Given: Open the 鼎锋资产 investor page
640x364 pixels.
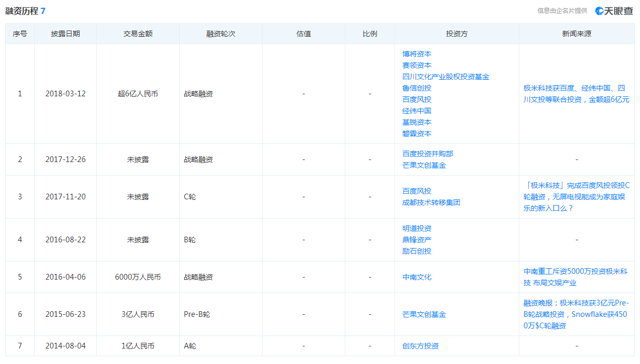Looking at the screenshot, I should (x=417, y=240).
